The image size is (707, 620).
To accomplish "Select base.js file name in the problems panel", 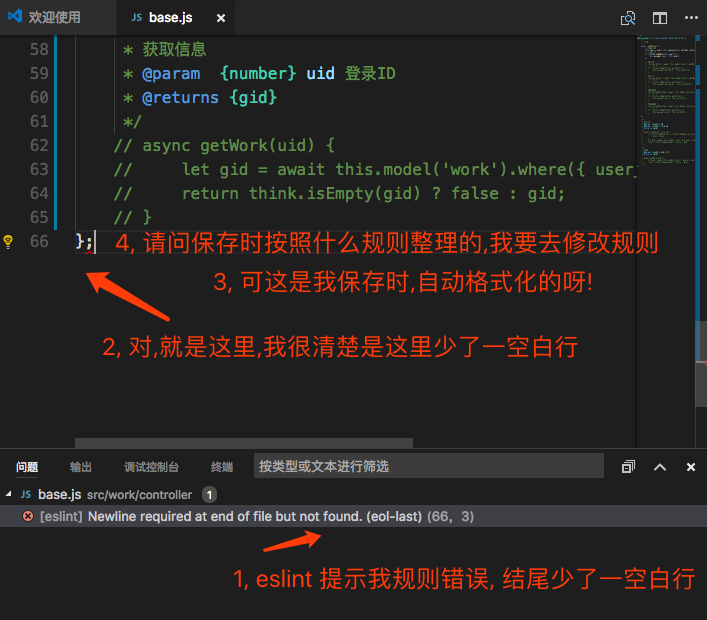I will [x=60, y=494].
